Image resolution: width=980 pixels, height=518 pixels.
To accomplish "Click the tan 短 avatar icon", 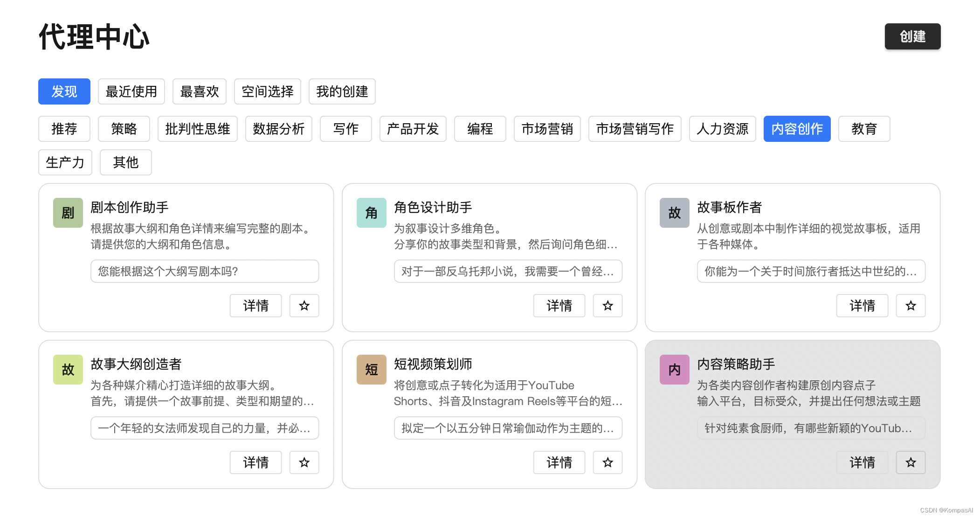I will [x=371, y=370].
